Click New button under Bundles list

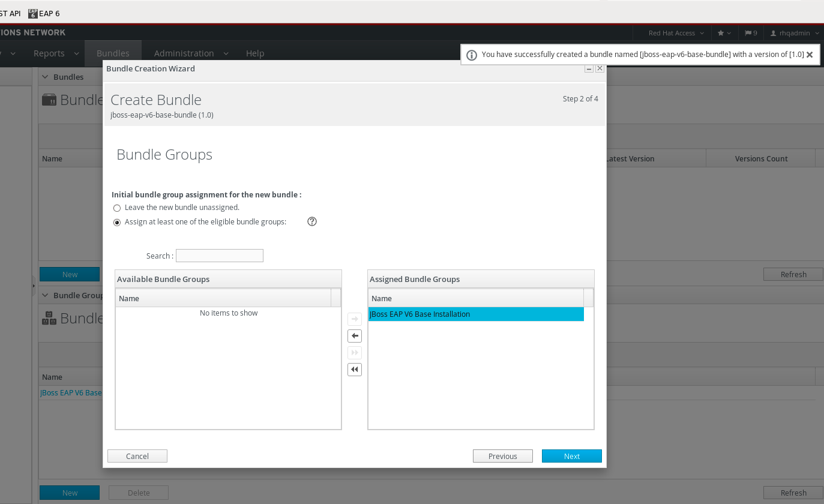click(70, 274)
